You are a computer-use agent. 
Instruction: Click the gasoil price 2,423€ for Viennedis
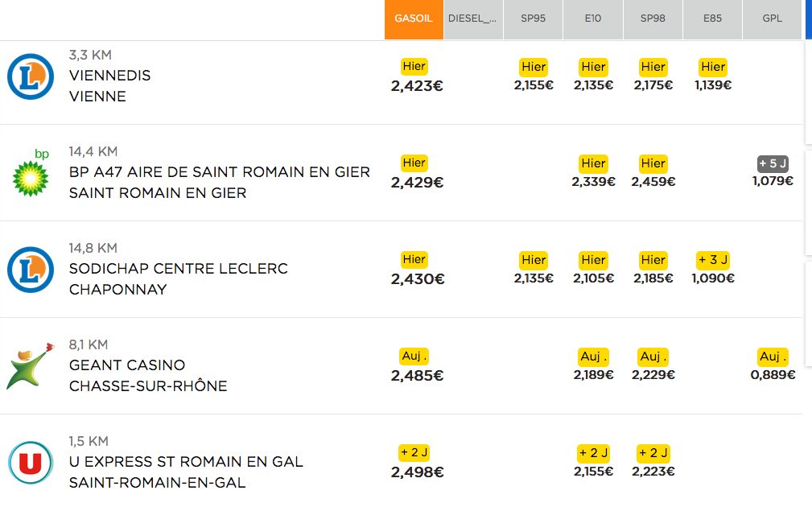(417, 86)
